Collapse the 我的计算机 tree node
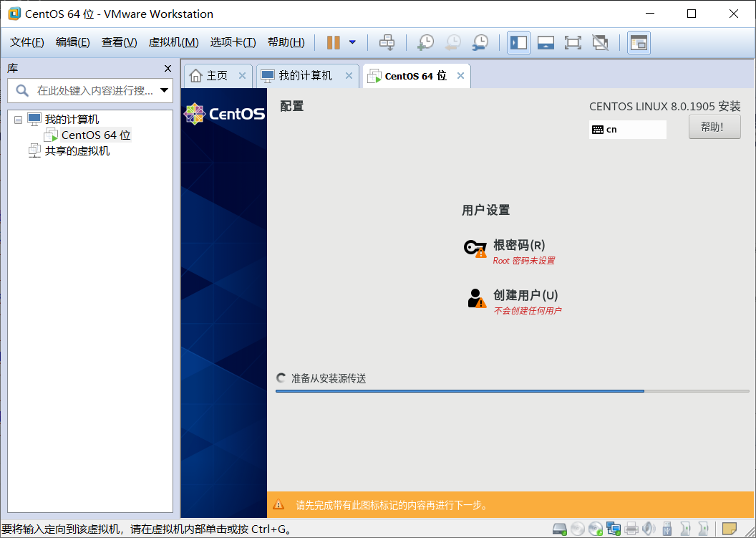The width and height of the screenshot is (756, 538). (x=19, y=120)
